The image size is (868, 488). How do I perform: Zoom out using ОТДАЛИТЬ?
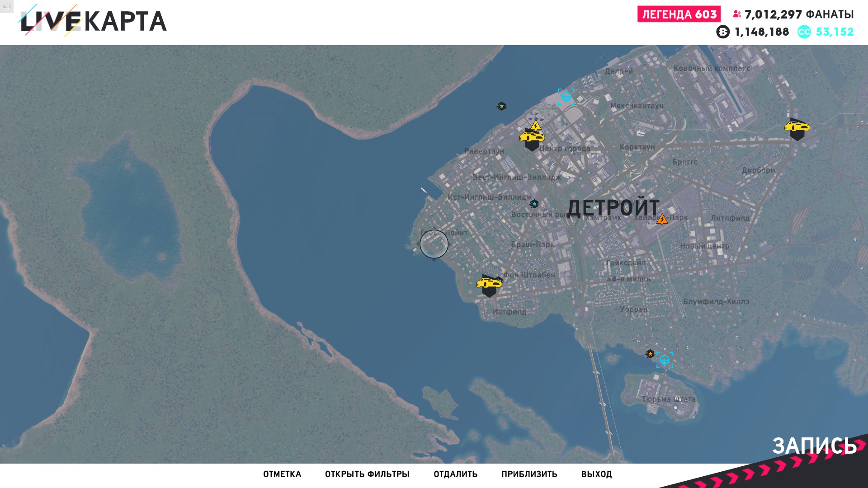(455, 474)
